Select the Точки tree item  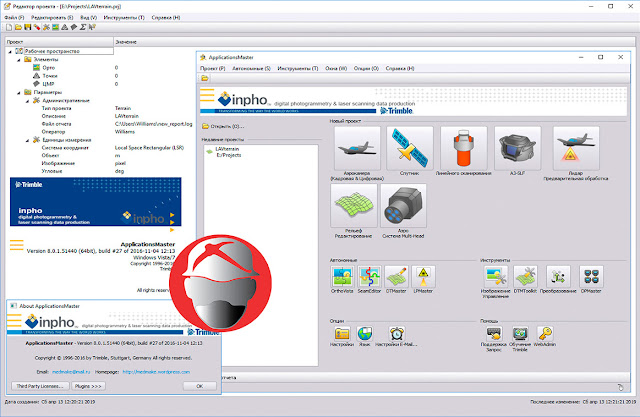50,76
